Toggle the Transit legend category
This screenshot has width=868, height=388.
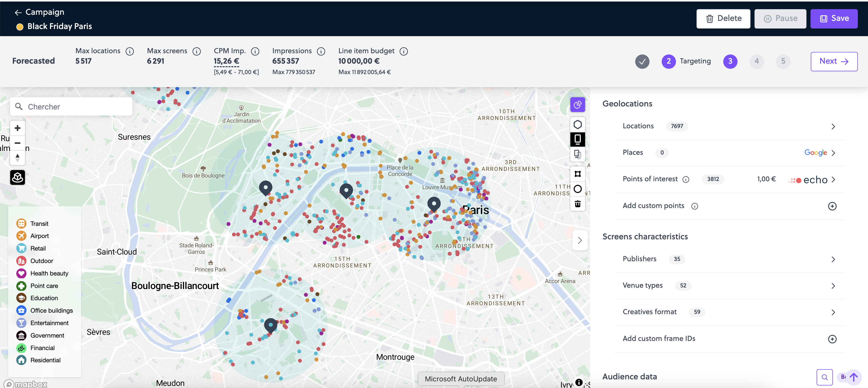(x=21, y=224)
